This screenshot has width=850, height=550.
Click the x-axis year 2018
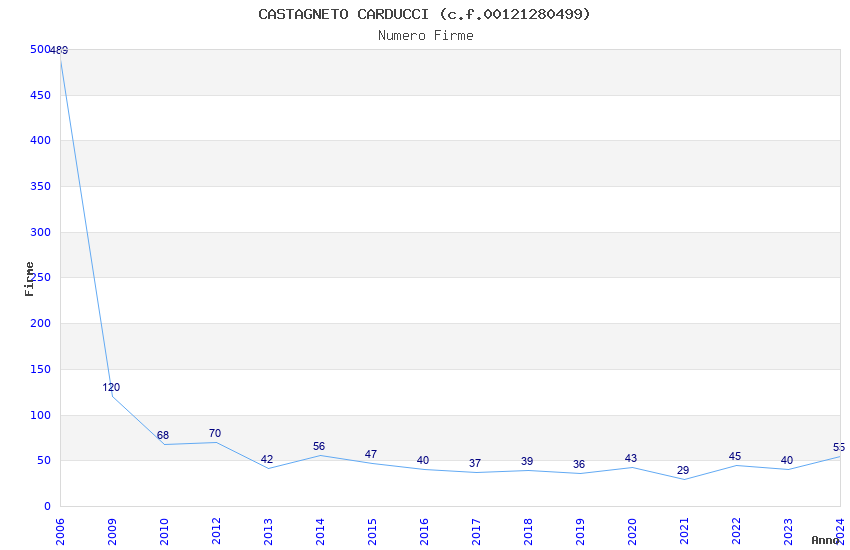529,532
